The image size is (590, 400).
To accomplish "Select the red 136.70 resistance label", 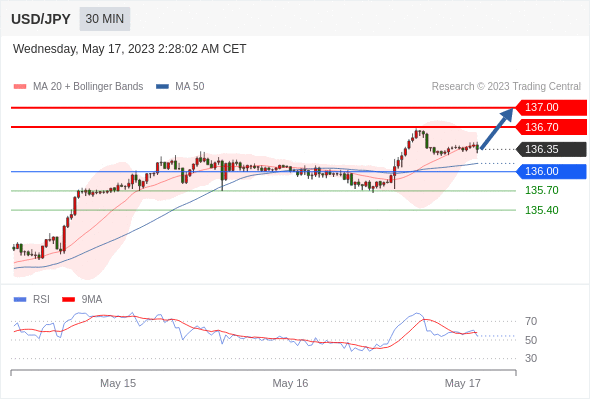I will [551, 127].
